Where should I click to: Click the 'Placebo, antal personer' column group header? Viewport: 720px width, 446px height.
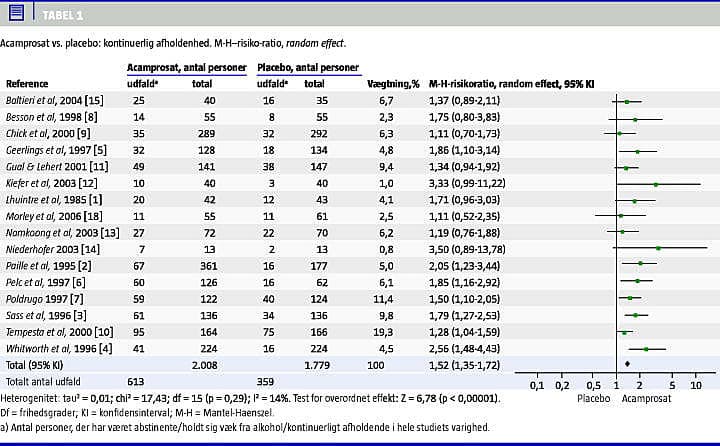pyautogui.click(x=309, y=67)
